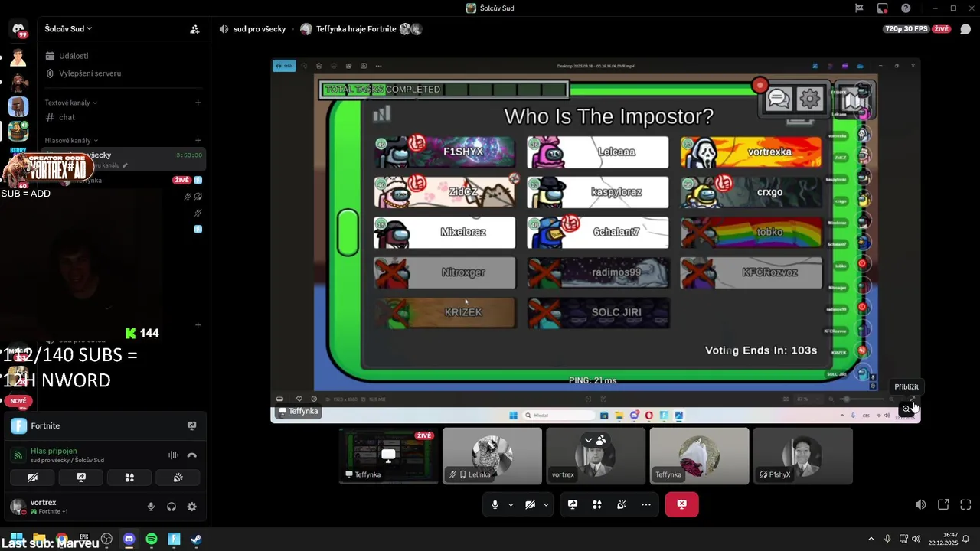
Task: Open Spotify from the Windows taskbar
Action: coord(152,540)
